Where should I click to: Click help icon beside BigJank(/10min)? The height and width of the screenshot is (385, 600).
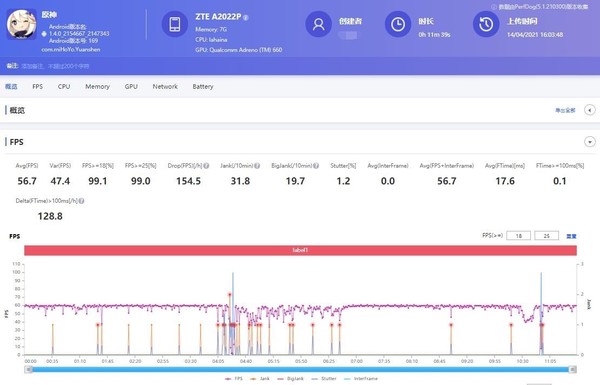316,166
